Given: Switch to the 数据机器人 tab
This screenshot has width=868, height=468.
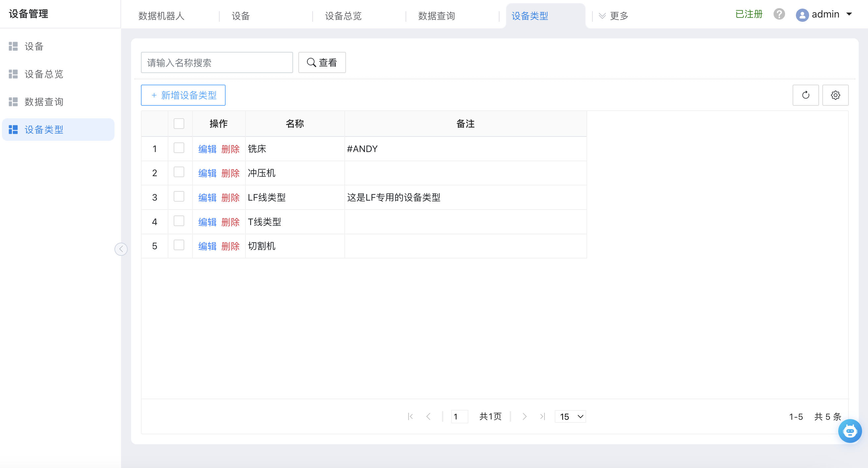Looking at the screenshot, I should [x=161, y=16].
